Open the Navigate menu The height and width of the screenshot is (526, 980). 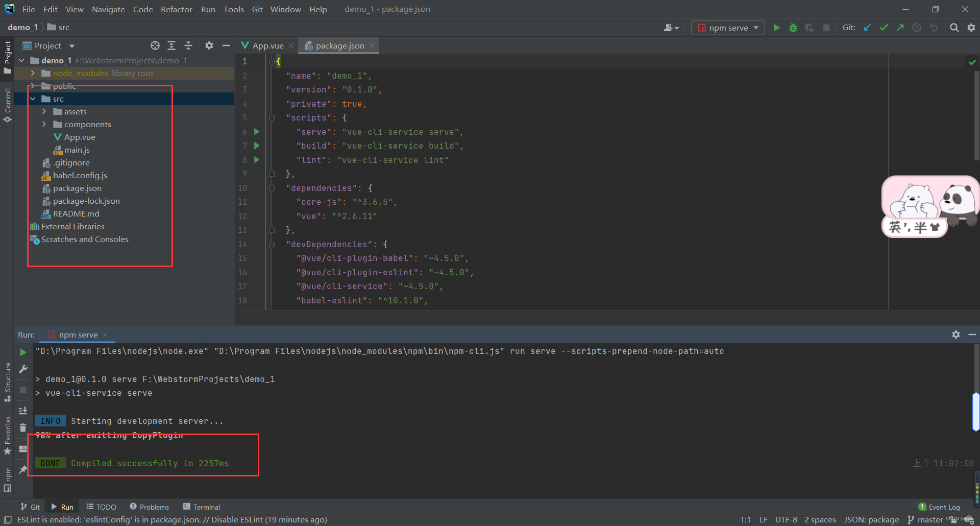point(108,9)
